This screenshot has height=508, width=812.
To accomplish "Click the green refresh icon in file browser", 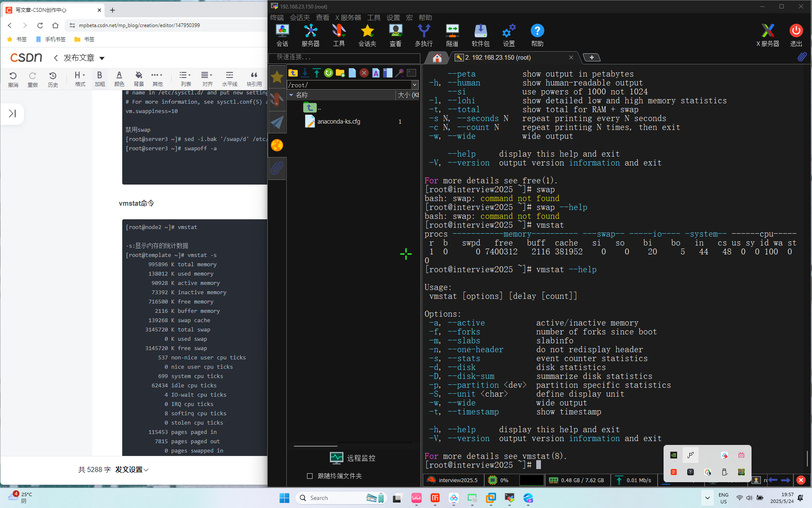I will [328, 73].
